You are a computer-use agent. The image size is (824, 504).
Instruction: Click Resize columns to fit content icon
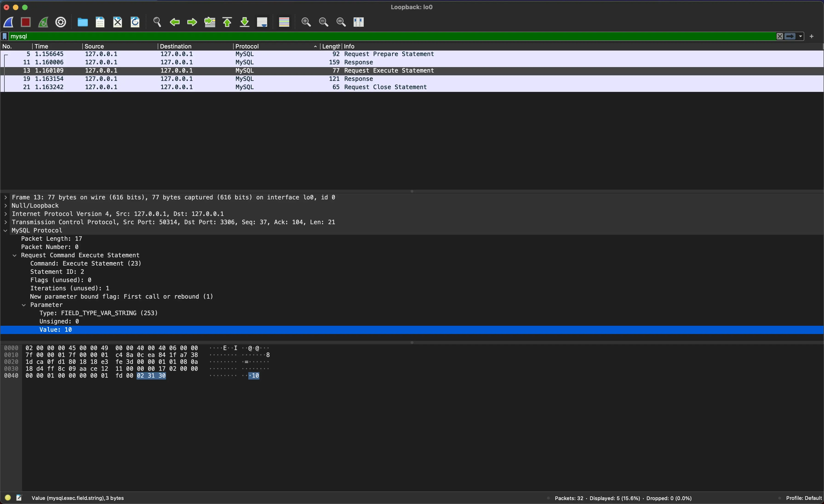pyautogui.click(x=358, y=22)
